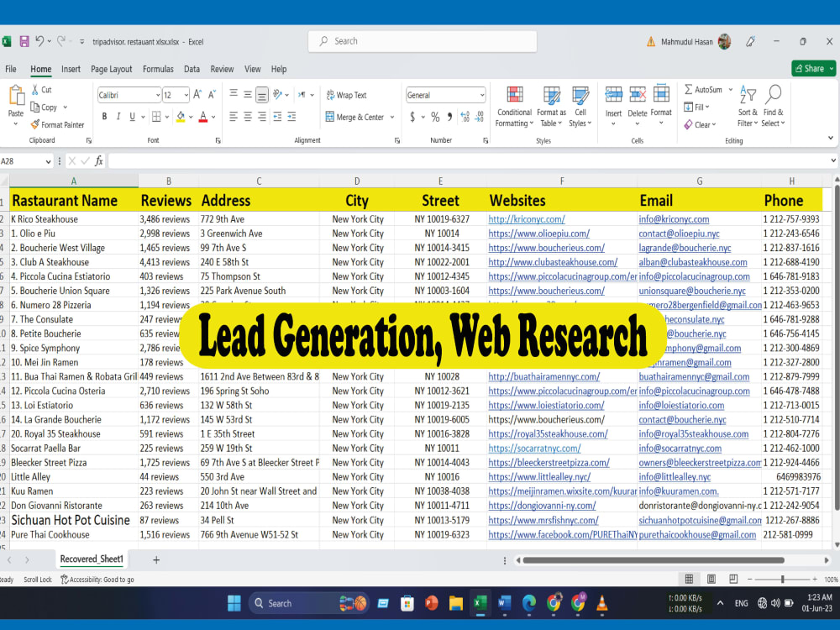Open the AutoSum dropdown arrow
Viewport: 840px width, 630px height.
coord(730,90)
